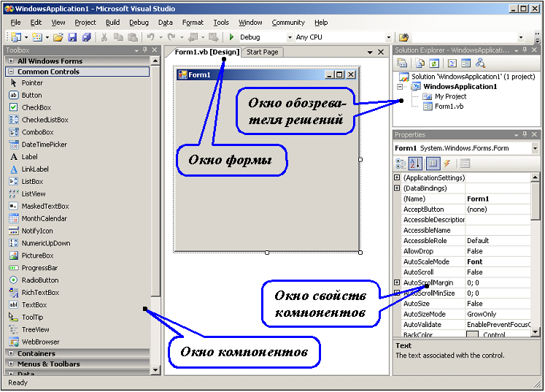Click the View Designer icon in Solution Explorer
Screen dimensions: 545x392
(x=465, y=64)
